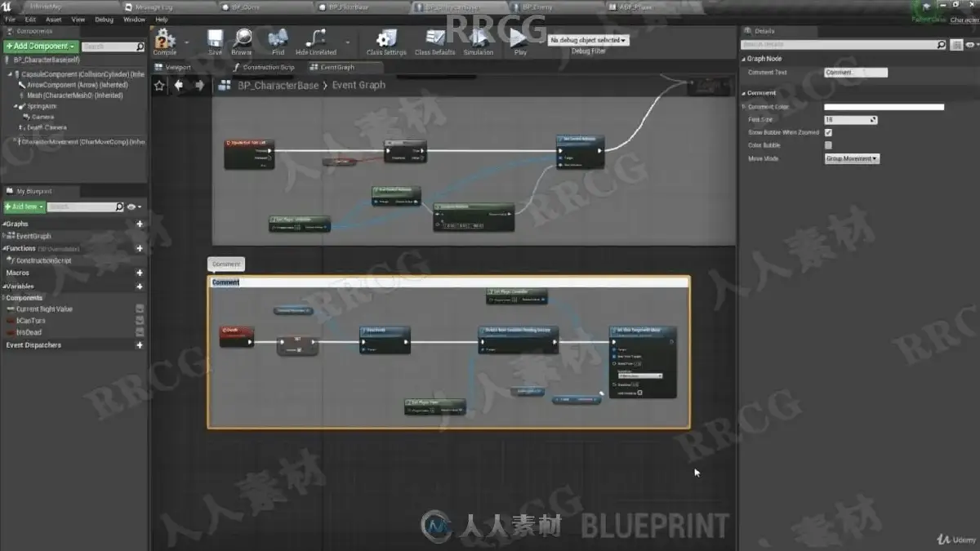Click the Parent class icon top right
This screenshot has height=551, width=980.
926,7
